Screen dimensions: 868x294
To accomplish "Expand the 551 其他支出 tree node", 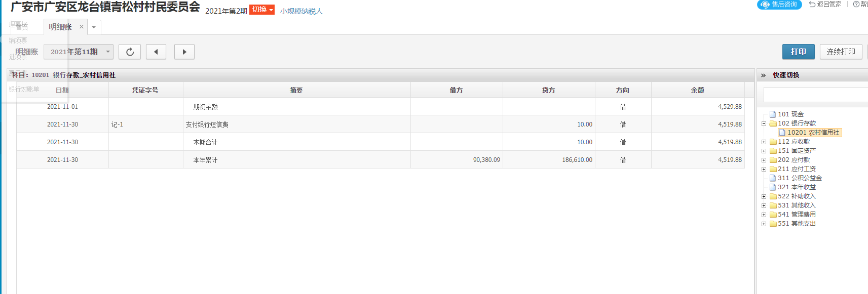I will (764, 224).
